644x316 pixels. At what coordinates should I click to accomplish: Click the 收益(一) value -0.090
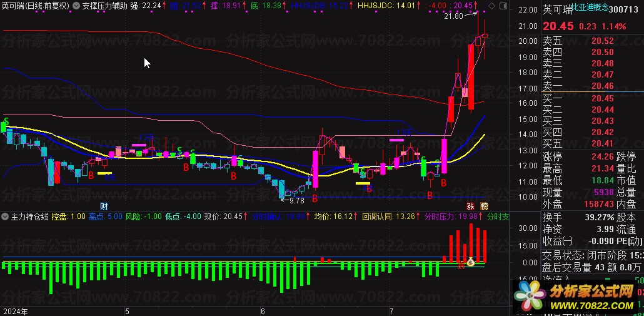(x=600, y=241)
